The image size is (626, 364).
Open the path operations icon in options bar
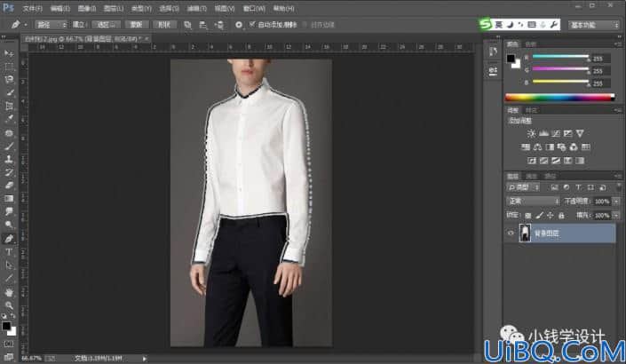point(187,25)
